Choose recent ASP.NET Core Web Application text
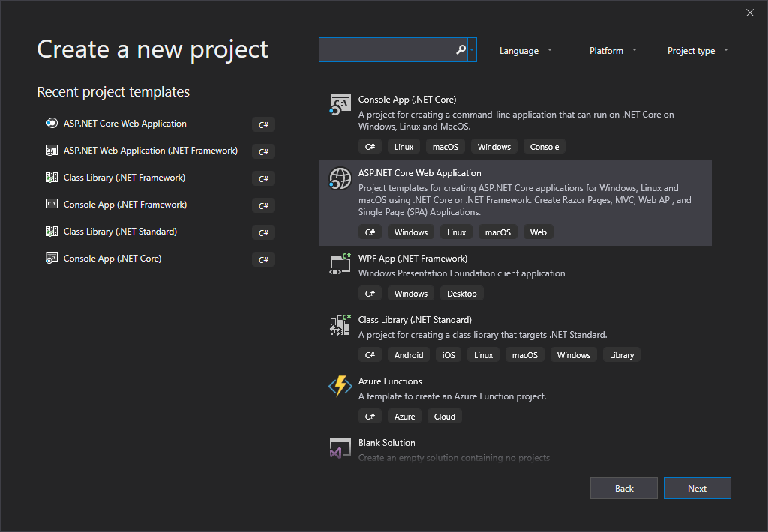 (x=125, y=124)
